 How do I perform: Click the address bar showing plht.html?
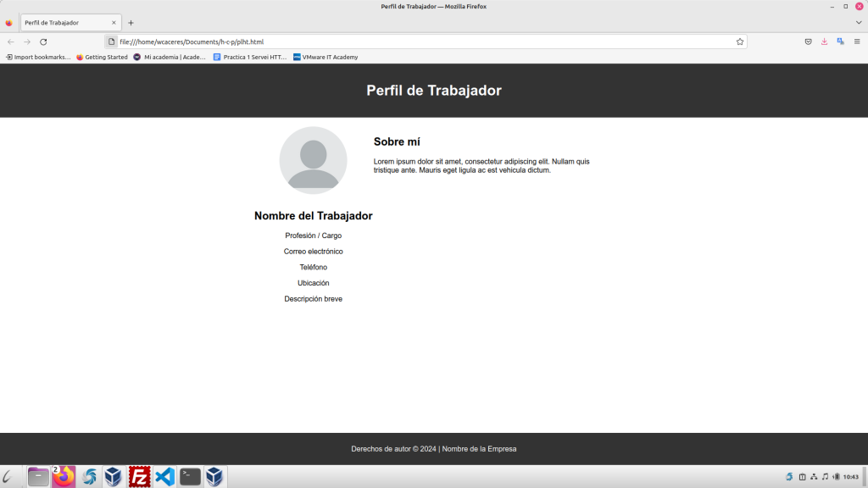pyautogui.click(x=424, y=42)
